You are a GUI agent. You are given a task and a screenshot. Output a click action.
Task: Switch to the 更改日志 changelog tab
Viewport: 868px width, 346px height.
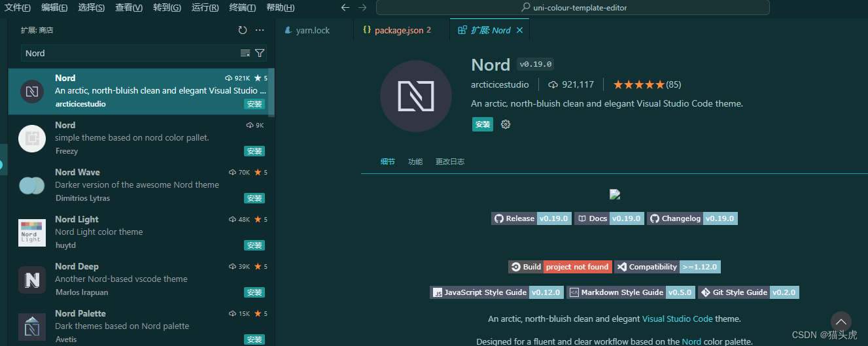pyautogui.click(x=450, y=162)
